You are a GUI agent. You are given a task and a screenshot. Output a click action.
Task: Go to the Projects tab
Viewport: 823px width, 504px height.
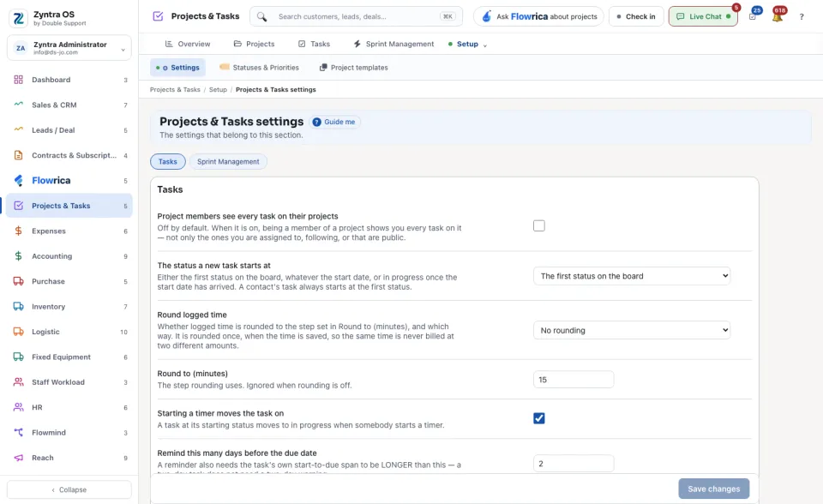point(254,44)
